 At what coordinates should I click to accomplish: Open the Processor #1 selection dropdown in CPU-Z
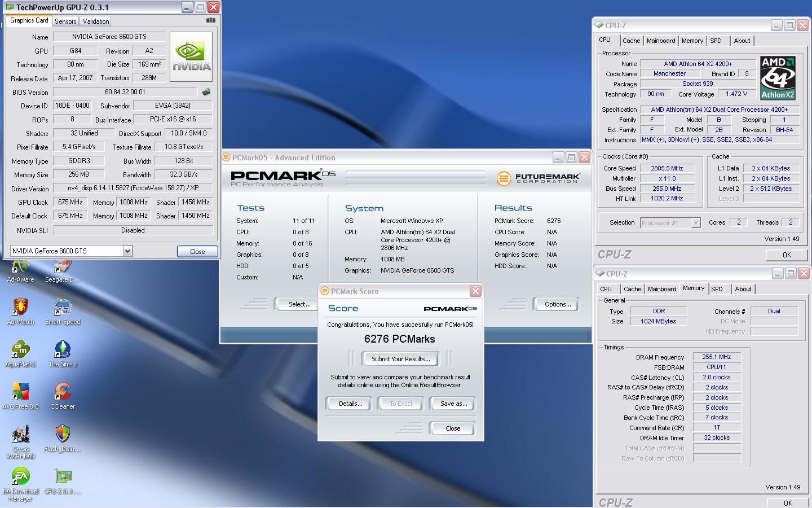tap(696, 223)
